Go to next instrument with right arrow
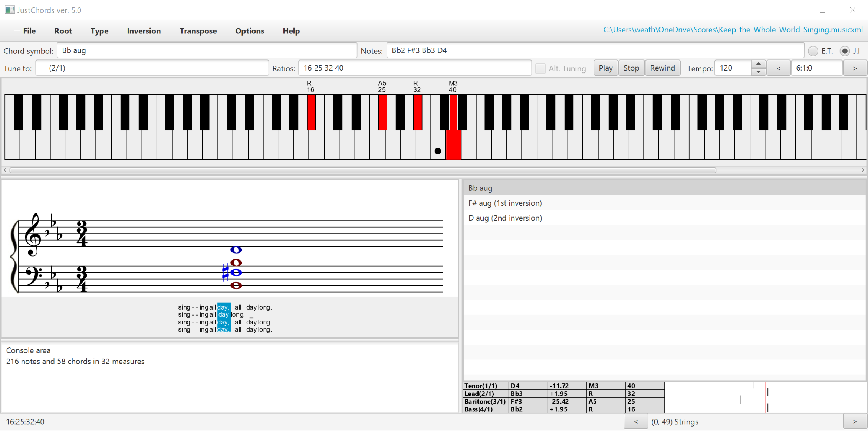 click(855, 422)
